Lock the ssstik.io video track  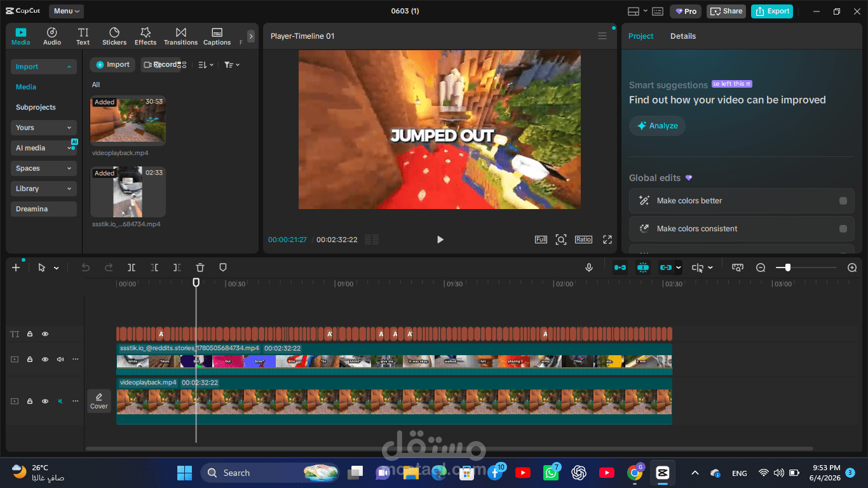point(30,359)
